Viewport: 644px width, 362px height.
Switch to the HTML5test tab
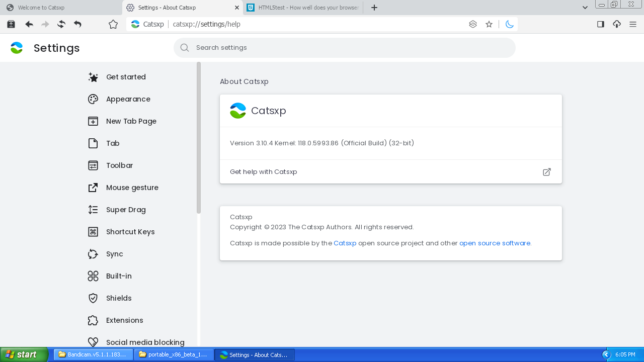(304, 8)
